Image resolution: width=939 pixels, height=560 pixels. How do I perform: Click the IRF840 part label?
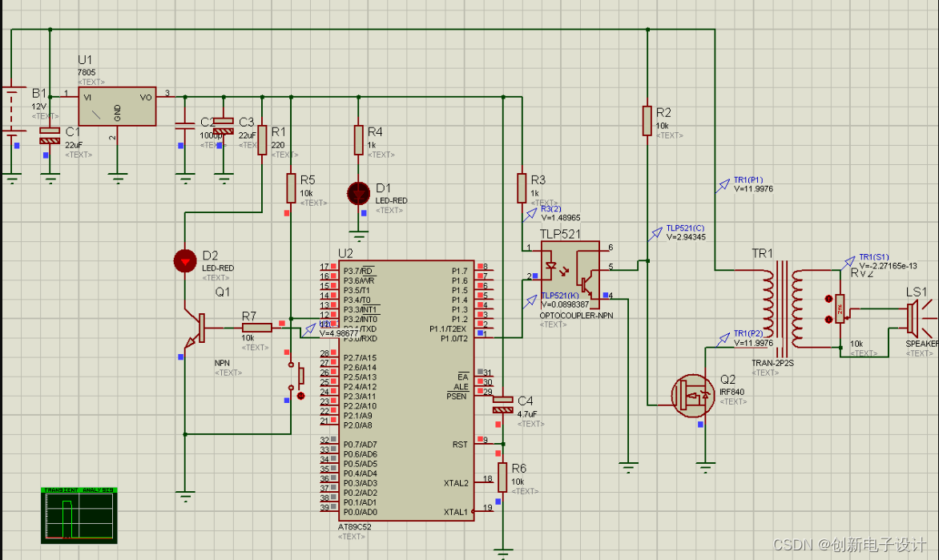[731, 393]
